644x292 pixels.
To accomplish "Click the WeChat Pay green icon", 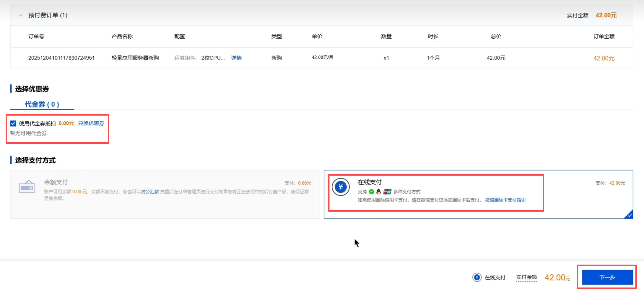I will pyautogui.click(x=372, y=192).
